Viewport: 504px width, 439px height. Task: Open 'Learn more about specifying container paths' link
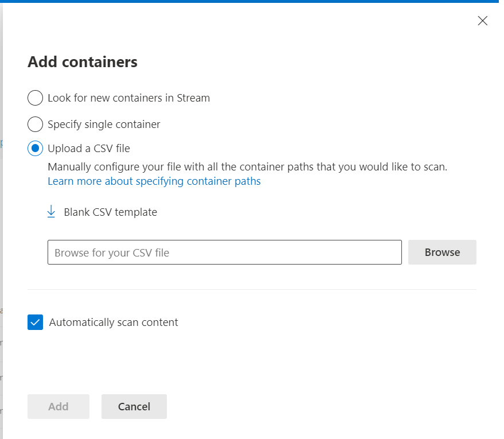tap(154, 181)
